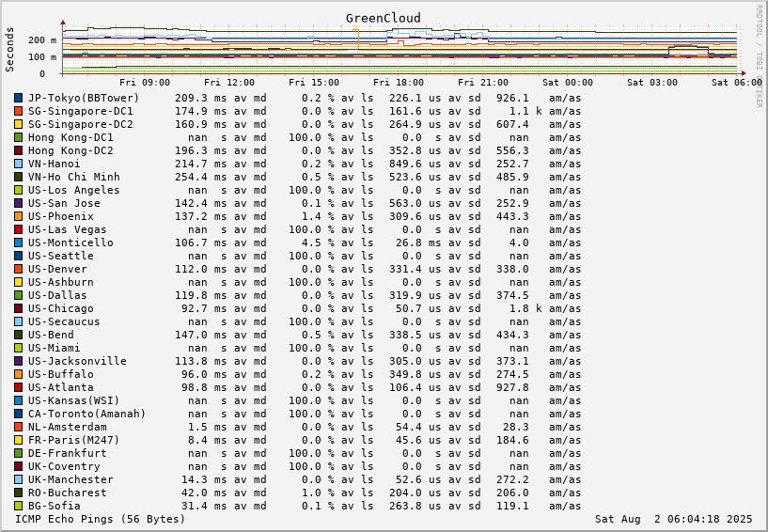Select the US-Seattle label

[x=61, y=256]
